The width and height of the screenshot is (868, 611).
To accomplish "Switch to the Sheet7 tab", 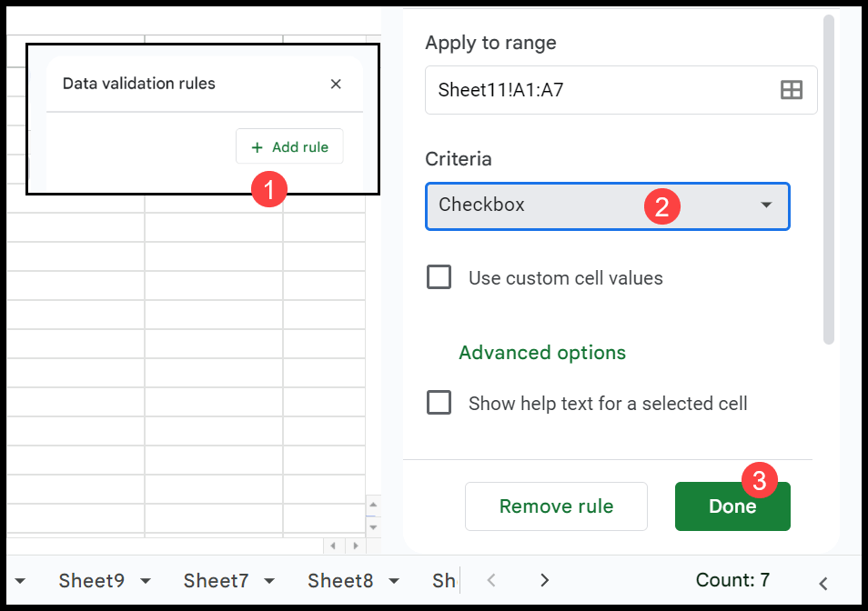I will tap(216, 581).
